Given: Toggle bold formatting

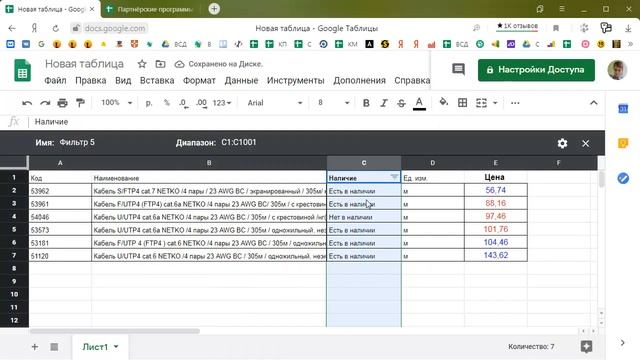Looking at the screenshot, I should (x=366, y=103).
